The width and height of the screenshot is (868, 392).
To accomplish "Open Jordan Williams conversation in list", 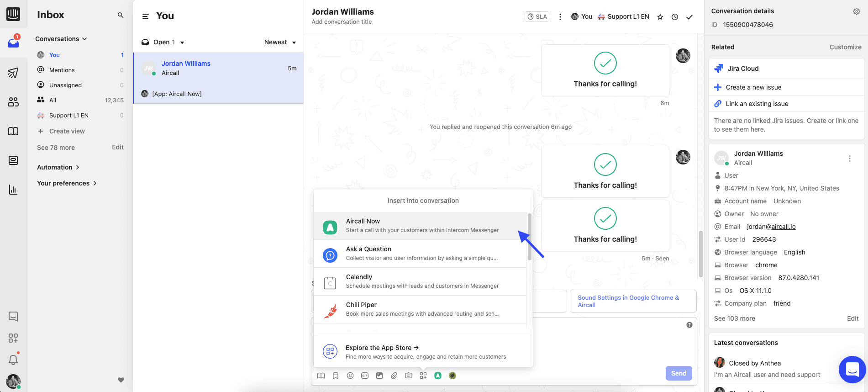I will (x=218, y=69).
